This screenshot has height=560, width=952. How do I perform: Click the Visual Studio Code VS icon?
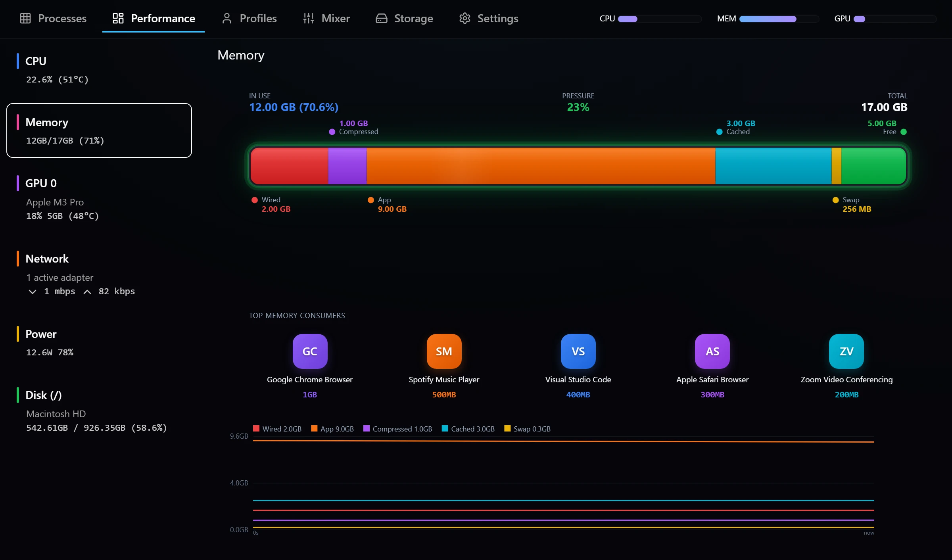[x=578, y=351]
